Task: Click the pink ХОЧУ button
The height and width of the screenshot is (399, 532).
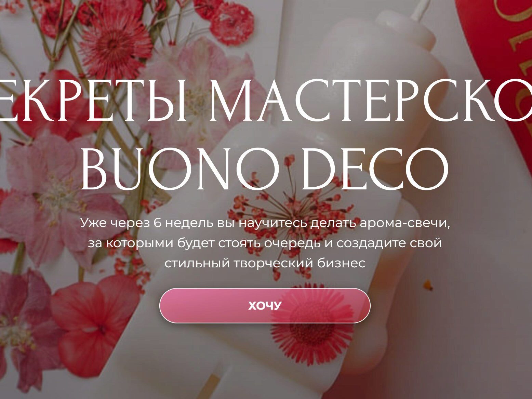Action: point(265,306)
